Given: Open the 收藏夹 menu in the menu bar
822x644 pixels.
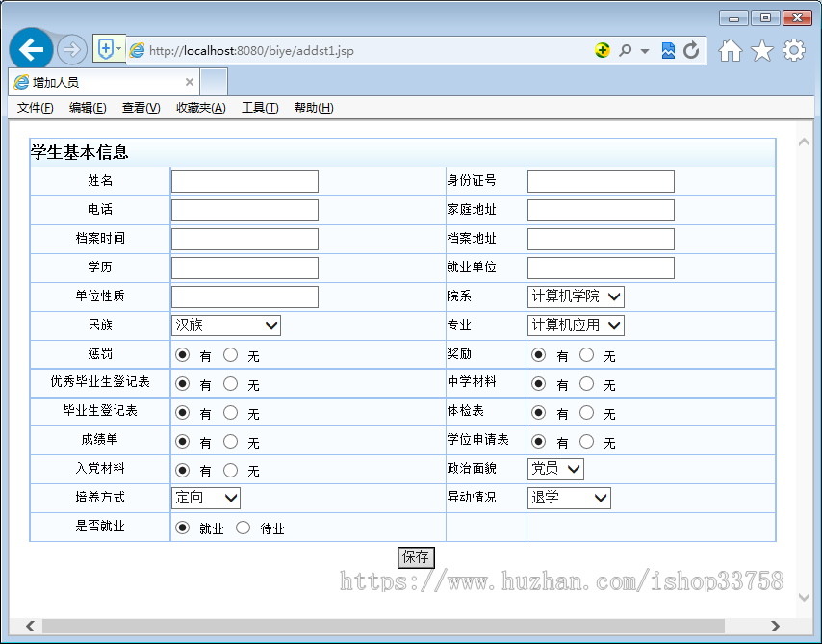Looking at the screenshot, I should [199, 107].
